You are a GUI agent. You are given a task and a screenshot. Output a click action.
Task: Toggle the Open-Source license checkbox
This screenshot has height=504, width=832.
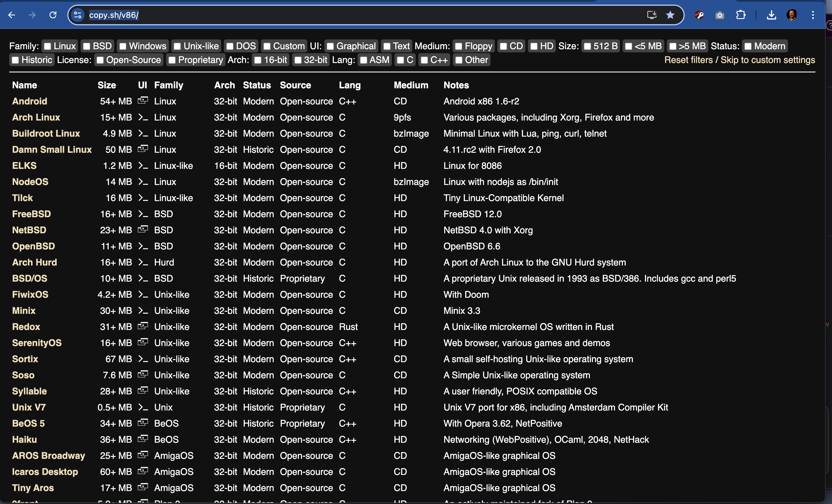point(100,60)
